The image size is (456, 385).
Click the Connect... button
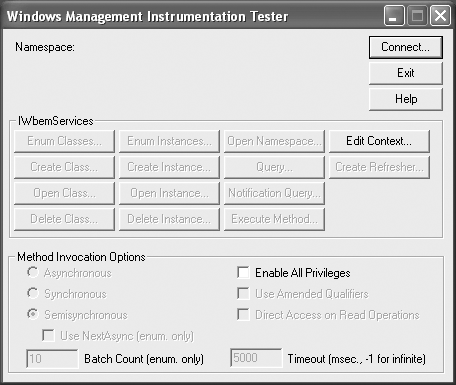click(406, 47)
